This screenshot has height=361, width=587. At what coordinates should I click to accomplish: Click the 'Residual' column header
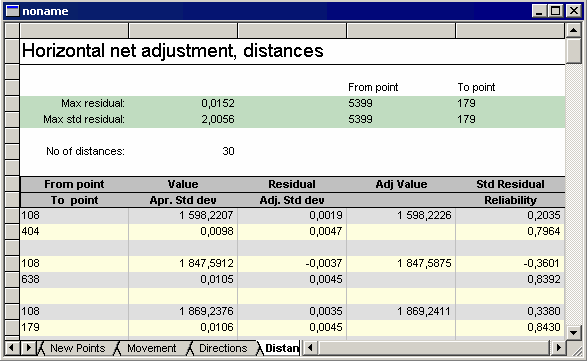[292, 184]
